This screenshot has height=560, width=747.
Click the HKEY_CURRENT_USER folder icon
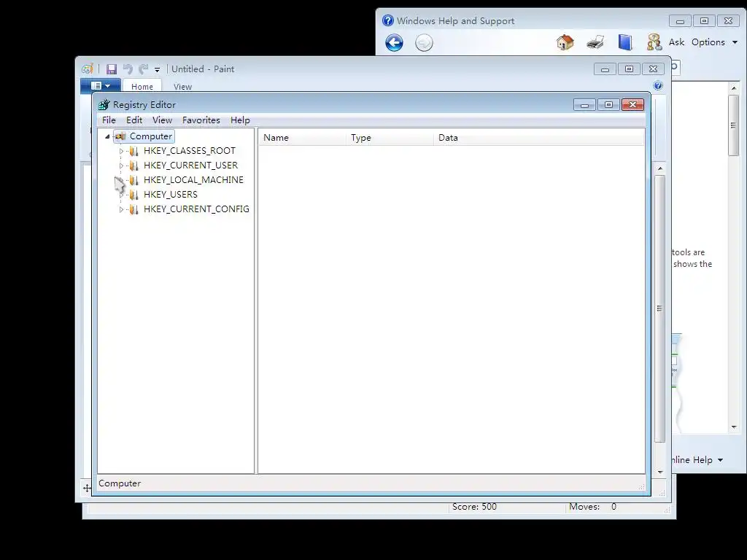pyautogui.click(x=134, y=166)
